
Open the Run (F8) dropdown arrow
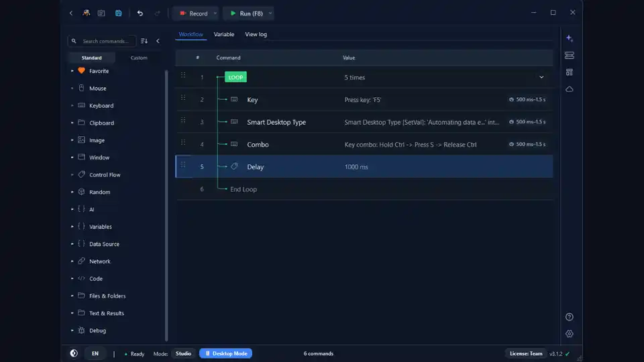pyautogui.click(x=270, y=13)
